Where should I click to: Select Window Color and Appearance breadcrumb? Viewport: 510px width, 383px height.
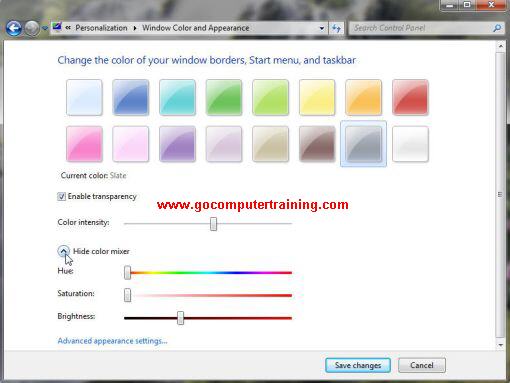pyautogui.click(x=196, y=28)
